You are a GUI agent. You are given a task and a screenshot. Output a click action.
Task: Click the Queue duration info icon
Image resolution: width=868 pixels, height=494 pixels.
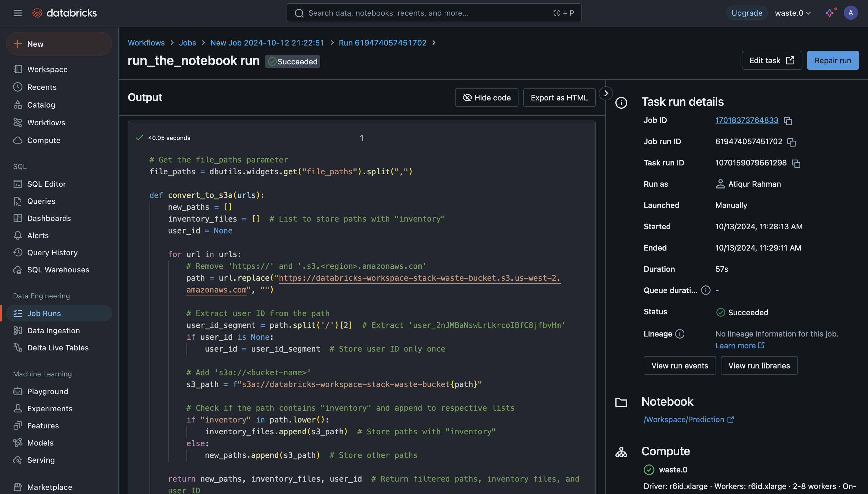706,290
